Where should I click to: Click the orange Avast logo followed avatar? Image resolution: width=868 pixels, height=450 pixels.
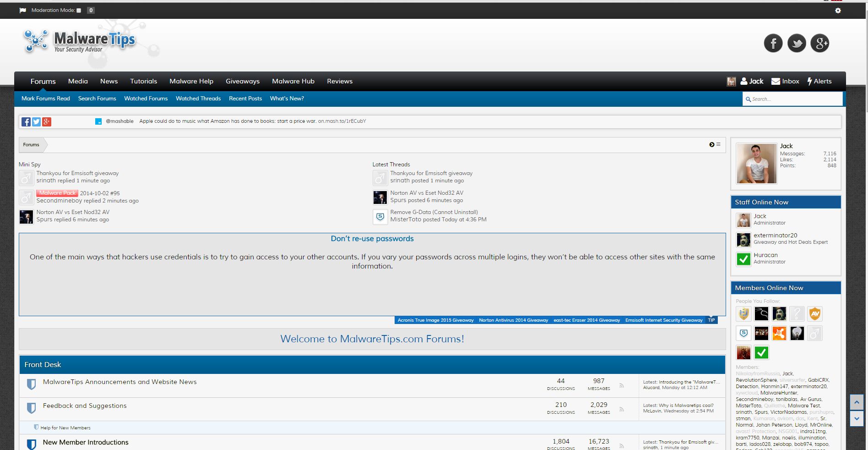tap(779, 333)
